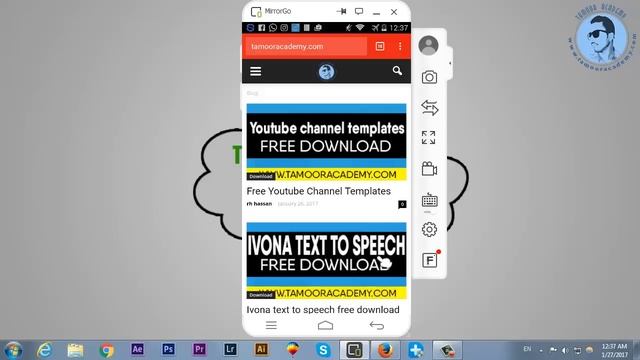Open the Windows Start menu

pyautogui.click(x=13, y=350)
